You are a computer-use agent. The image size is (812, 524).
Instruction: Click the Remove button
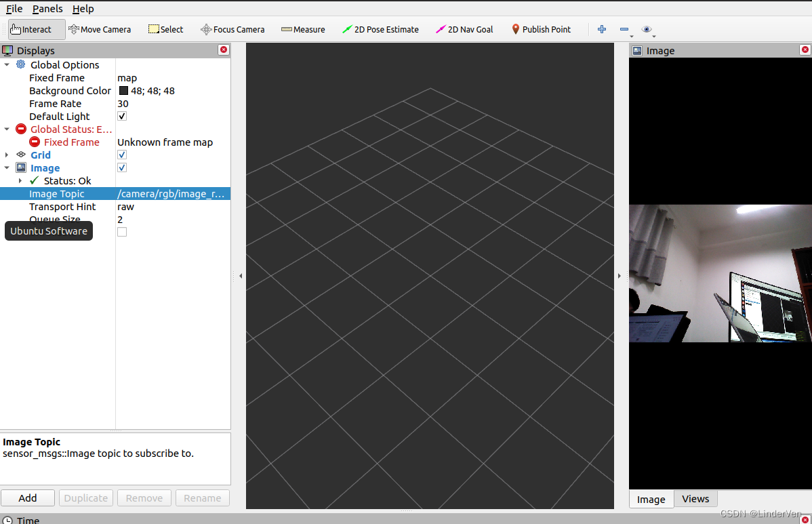tap(144, 498)
